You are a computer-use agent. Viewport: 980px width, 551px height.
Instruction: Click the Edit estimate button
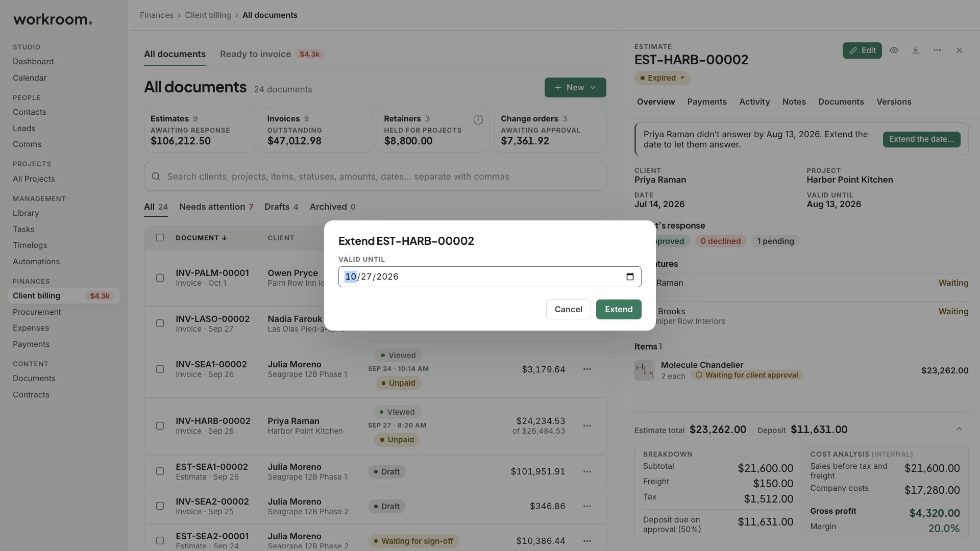tap(862, 51)
